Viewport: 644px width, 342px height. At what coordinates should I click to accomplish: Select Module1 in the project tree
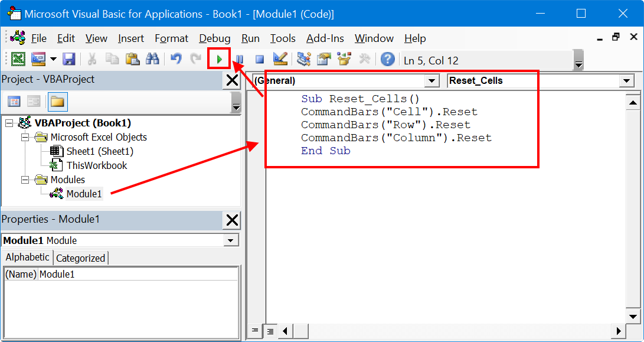[x=84, y=193]
